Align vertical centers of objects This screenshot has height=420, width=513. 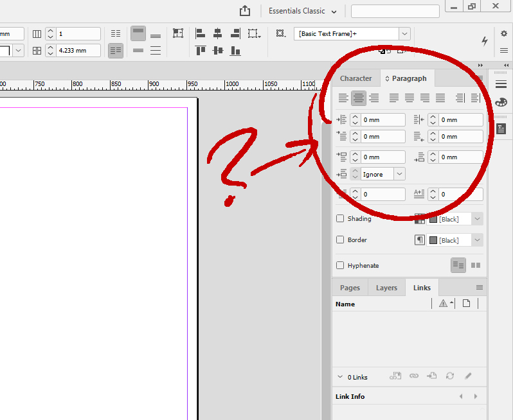click(x=217, y=51)
